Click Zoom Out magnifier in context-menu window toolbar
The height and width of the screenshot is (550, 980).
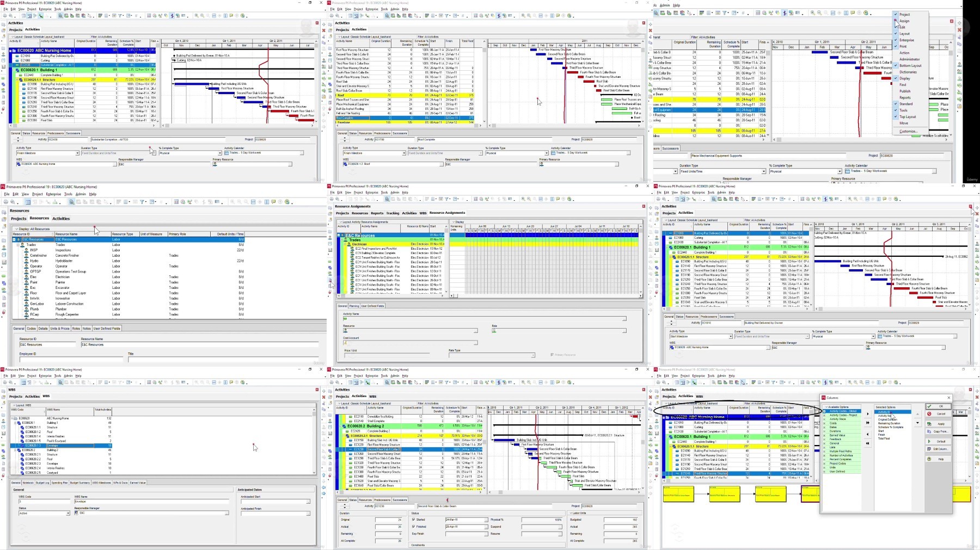(x=819, y=13)
